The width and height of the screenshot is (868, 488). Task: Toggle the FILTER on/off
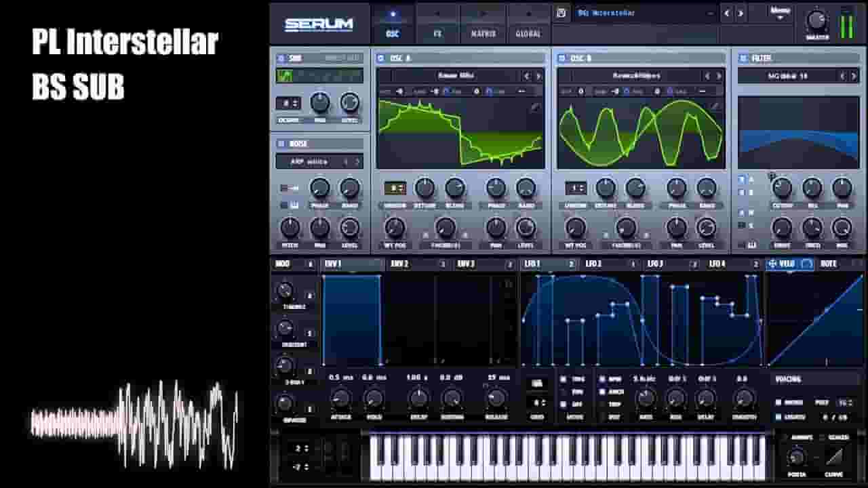743,58
